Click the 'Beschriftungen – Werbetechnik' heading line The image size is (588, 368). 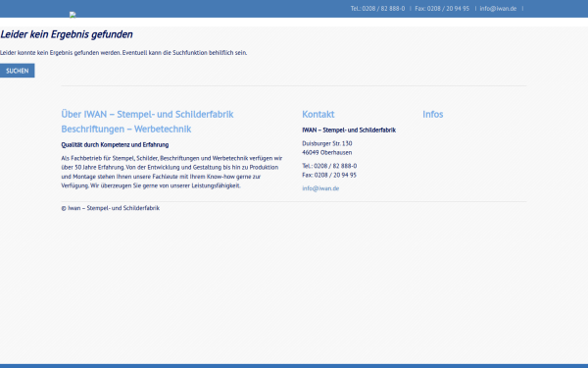pyautogui.click(x=126, y=130)
